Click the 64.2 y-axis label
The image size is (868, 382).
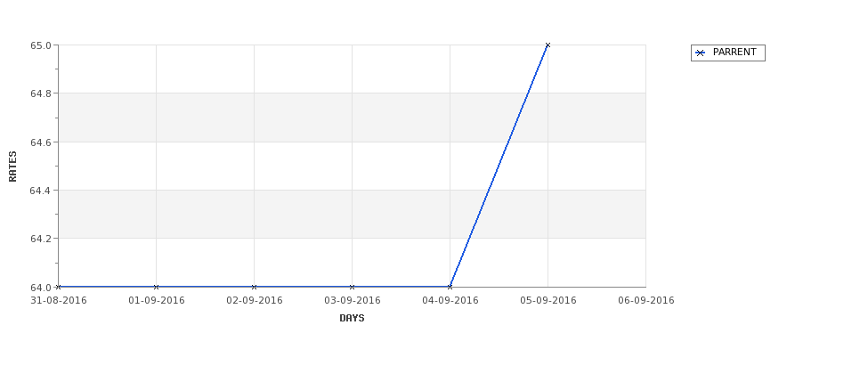pyautogui.click(x=41, y=239)
